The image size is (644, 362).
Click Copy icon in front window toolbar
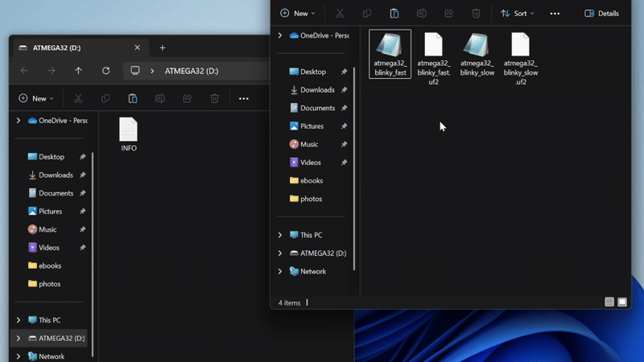pos(367,14)
